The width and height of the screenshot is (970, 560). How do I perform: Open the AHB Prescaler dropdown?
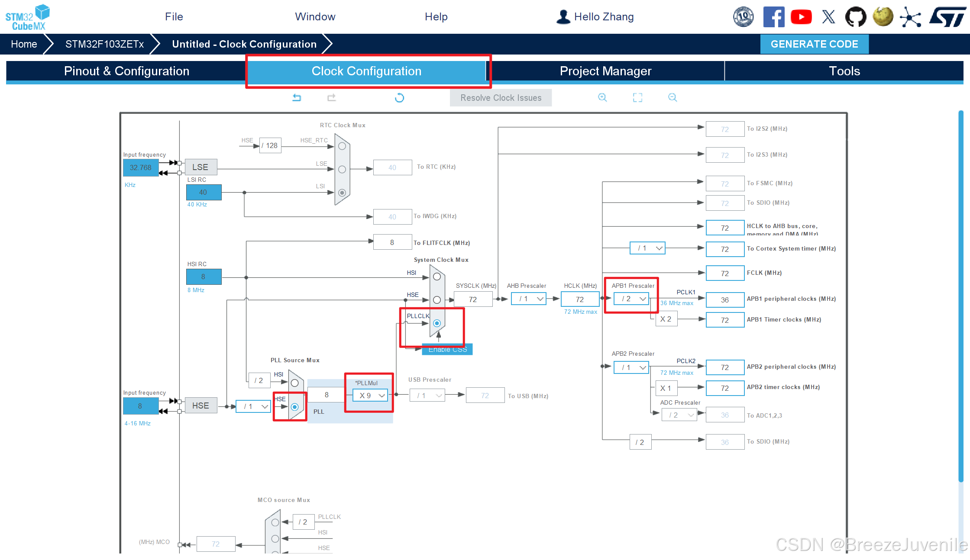click(x=529, y=299)
